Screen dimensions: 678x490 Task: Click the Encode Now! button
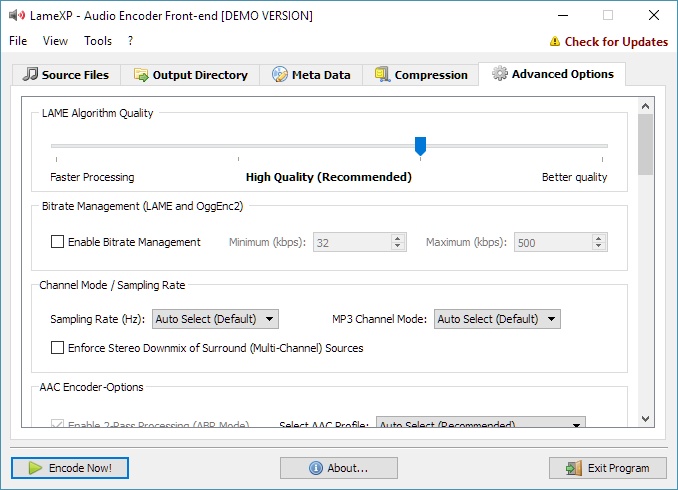pos(70,468)
